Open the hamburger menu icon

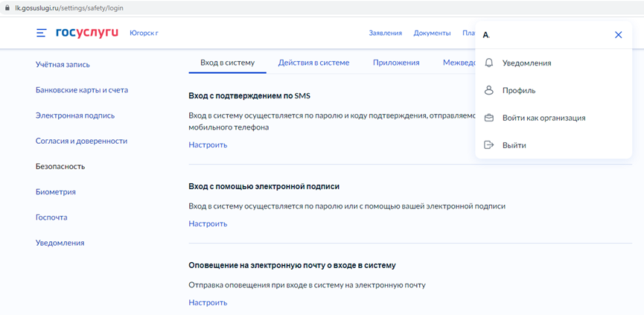pyautogui.click(x=42, y=33)
